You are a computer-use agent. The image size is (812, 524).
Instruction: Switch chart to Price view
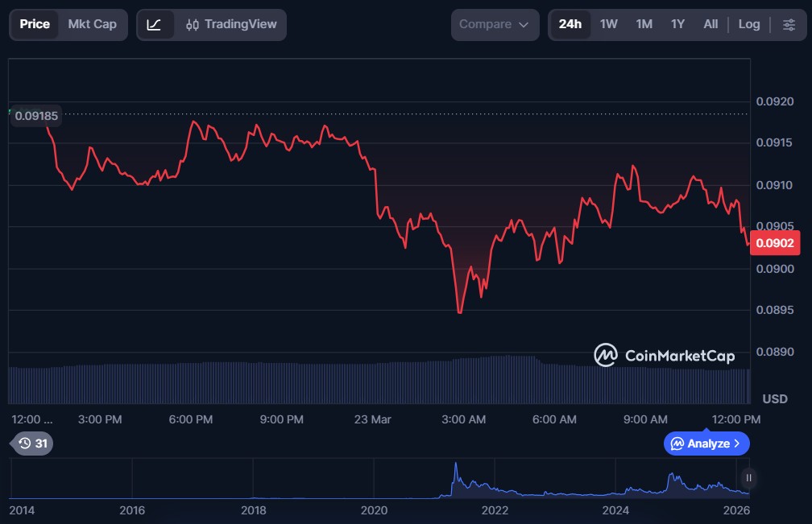(35, 24)
